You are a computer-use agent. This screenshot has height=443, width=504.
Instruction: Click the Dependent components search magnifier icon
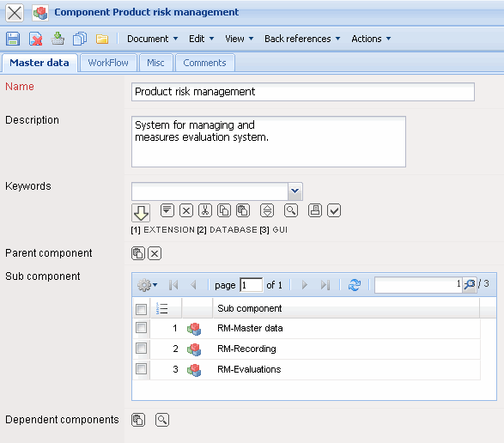coord(162,420)
